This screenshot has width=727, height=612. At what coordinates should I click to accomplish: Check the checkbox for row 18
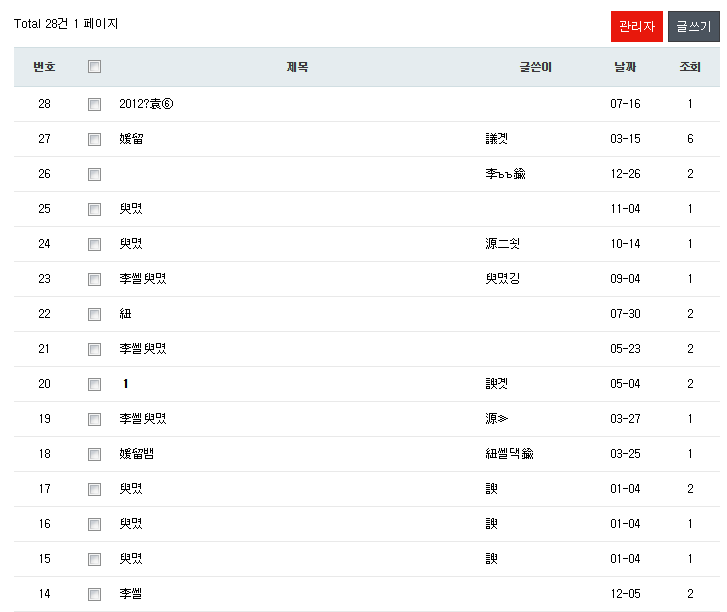[x=95, y=454]
